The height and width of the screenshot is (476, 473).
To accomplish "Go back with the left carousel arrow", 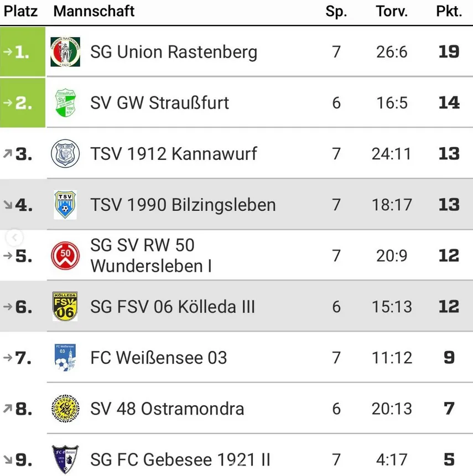I will pos(14,238).
